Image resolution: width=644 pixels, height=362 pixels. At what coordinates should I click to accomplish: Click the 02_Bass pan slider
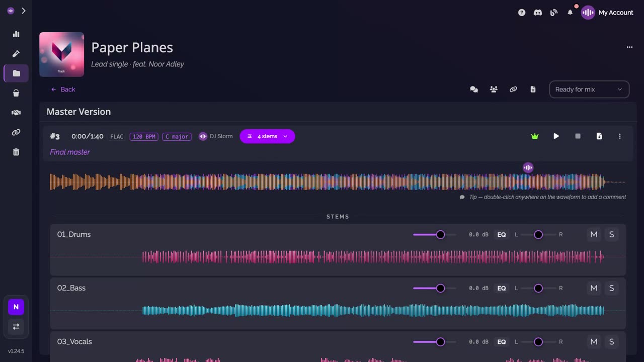click(538, 288)
